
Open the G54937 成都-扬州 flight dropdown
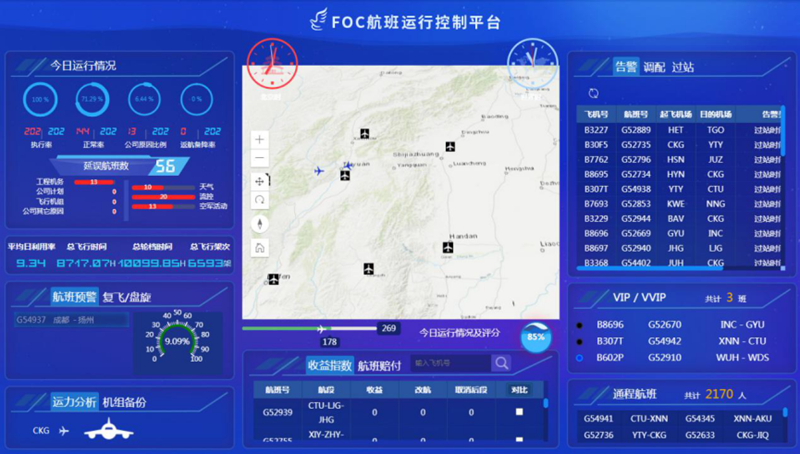click(71, 320)
